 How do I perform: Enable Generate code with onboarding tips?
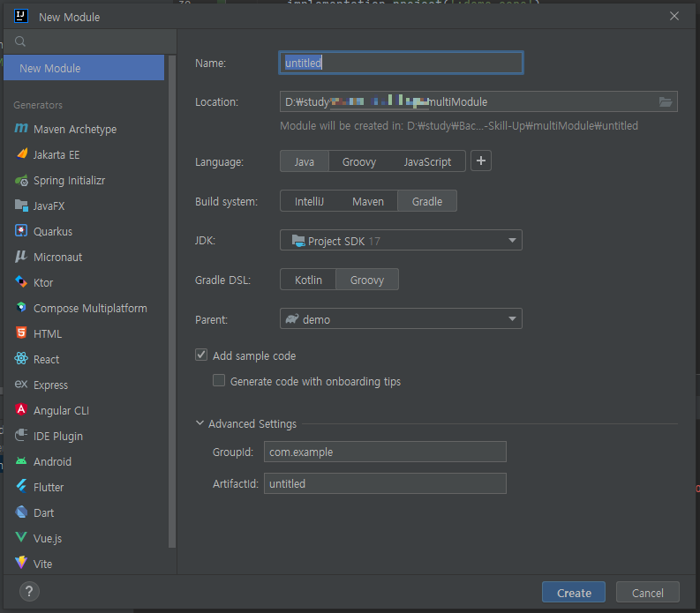(x=219, y=380)
